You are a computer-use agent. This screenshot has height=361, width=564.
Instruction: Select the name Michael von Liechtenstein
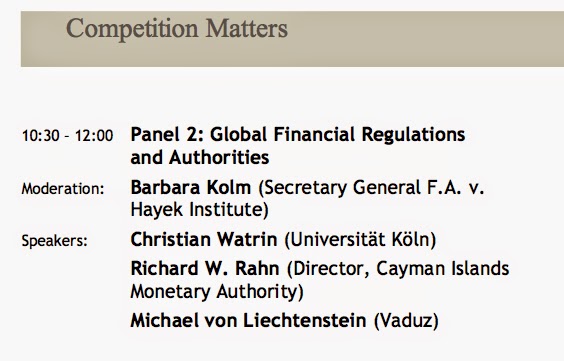tap(248, 320)
